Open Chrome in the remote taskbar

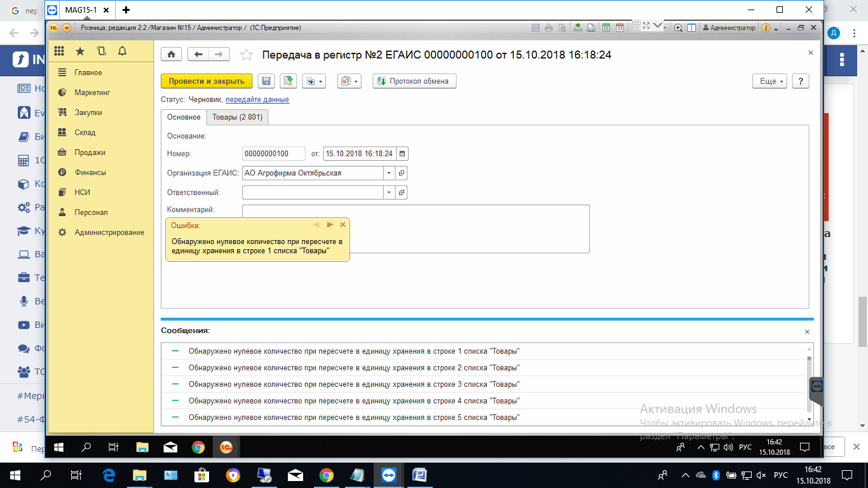click(x=198, y=447)
